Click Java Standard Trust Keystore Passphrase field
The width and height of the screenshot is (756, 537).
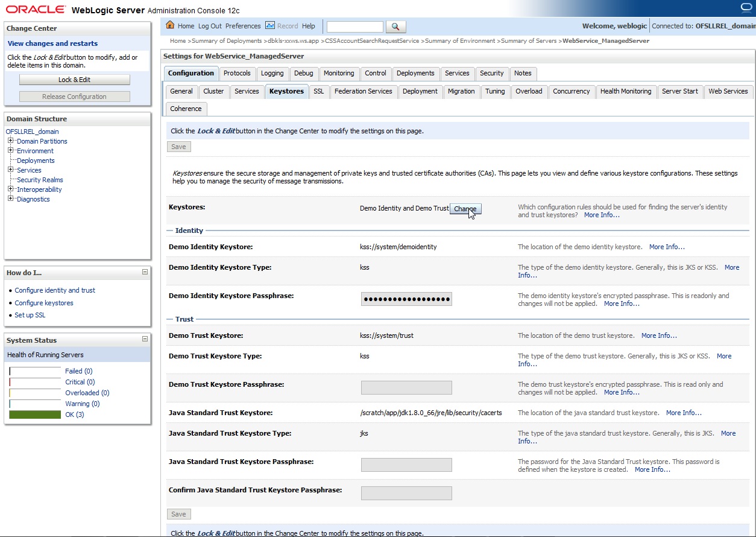406,465
